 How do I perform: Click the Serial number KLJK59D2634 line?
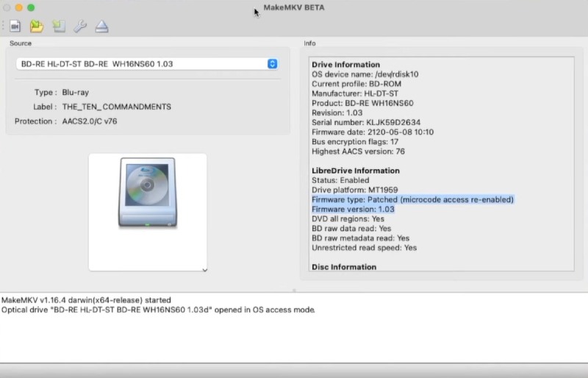tap(366, 122)
